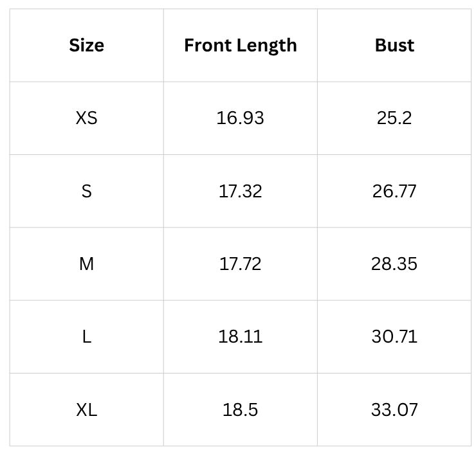Select the Bust column header
This screenshot has height=450, width=476.
(394, 46)
